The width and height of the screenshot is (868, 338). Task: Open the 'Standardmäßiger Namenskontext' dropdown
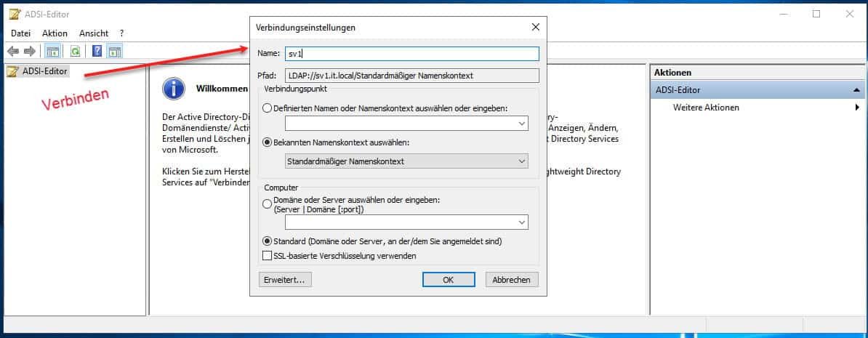tap(407, 161)
